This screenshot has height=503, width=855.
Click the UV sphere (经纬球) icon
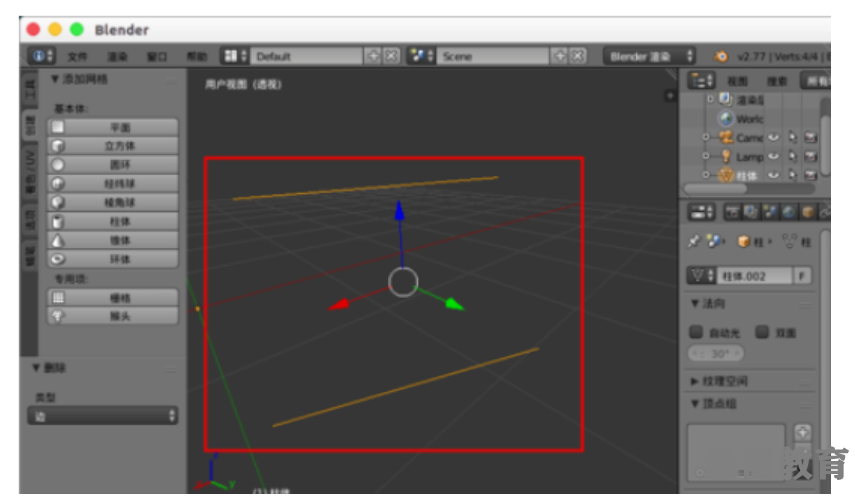[x=58, y=183]
